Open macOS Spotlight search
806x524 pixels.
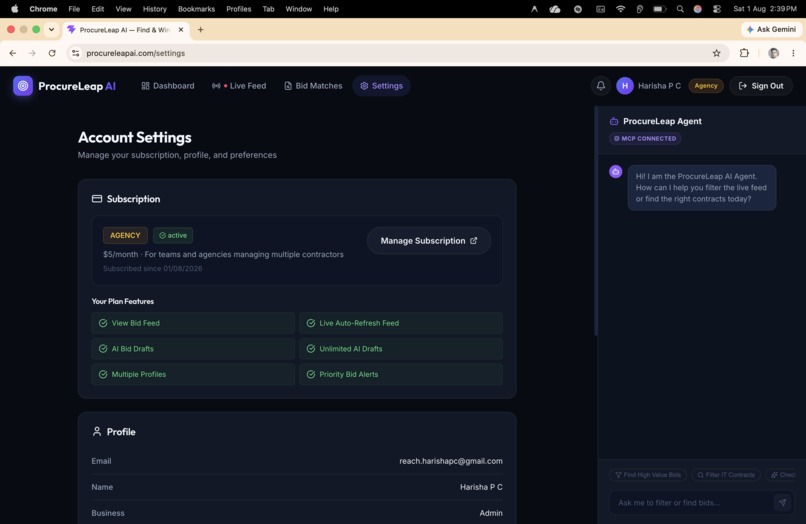(x=680, y=9)
